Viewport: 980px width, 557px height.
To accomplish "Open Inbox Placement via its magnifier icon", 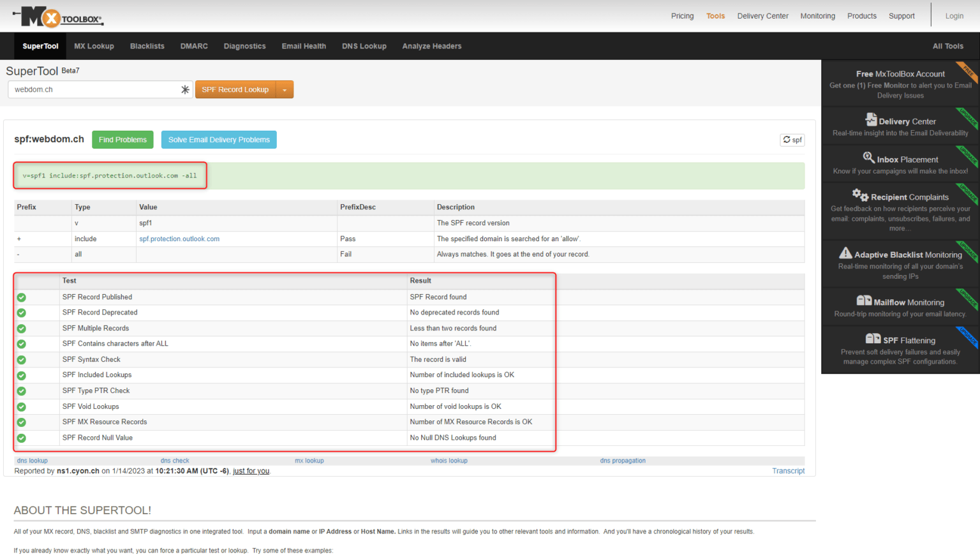I will click(x=869, y=158).
